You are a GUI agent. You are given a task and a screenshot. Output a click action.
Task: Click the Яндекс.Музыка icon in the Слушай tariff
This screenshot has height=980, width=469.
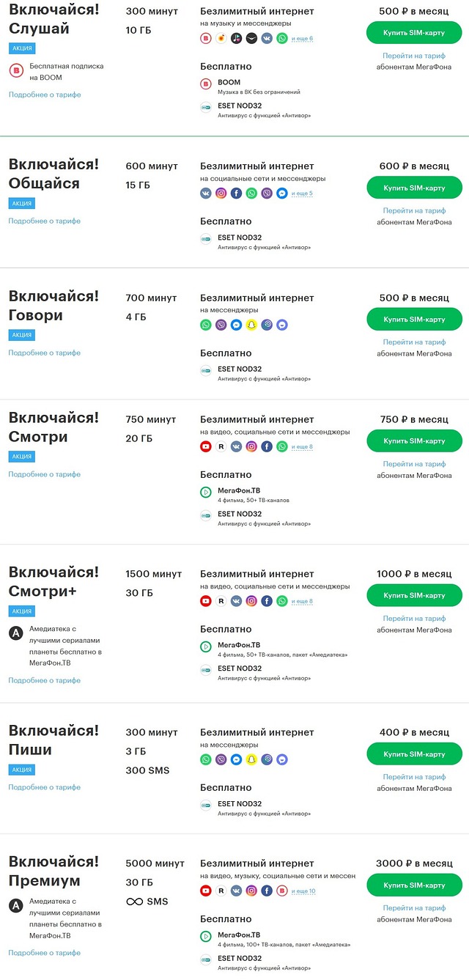[221, 38]
